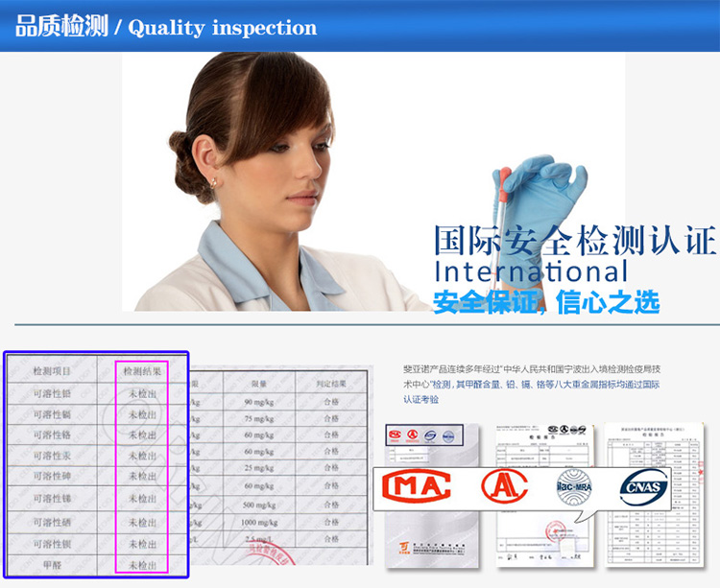Click the '可溶性砷' table cell
Screen dimensions: 720x588
[52, 476]
